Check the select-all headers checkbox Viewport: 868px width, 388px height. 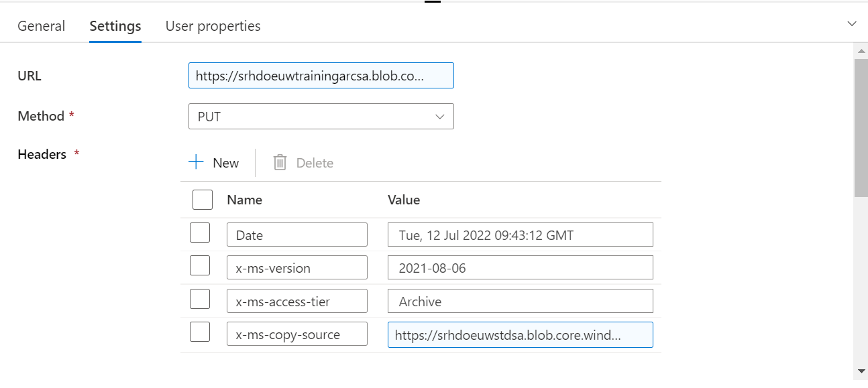coord(202,199)
